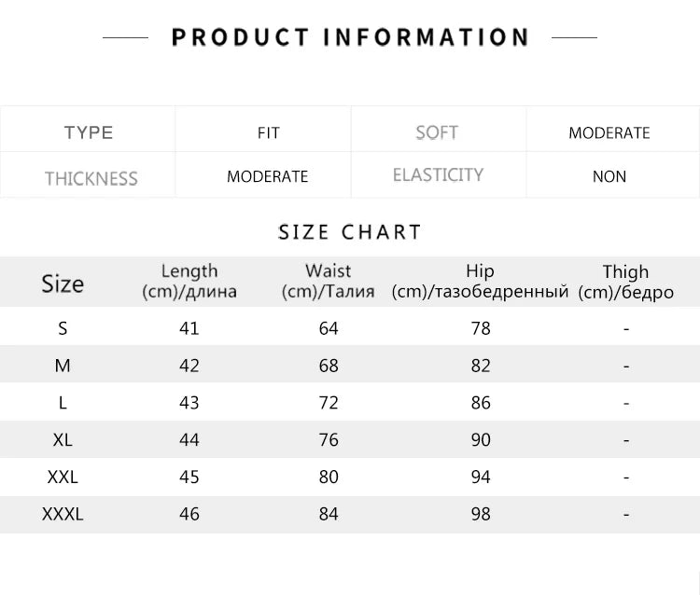Viewport: 700px width, 595px height.
Task: Select the Size column header
Action: pos(63,284)
